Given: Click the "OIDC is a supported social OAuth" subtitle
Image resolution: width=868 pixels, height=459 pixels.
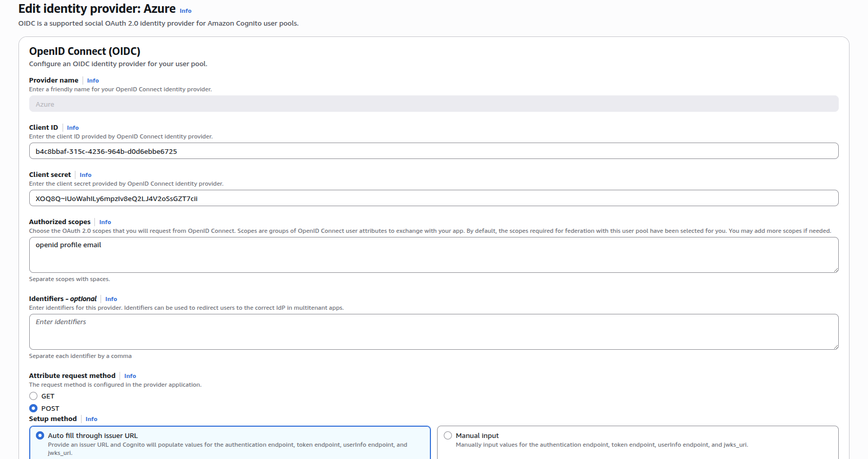Looking at the screenshot, I should (x=159, y=24).
